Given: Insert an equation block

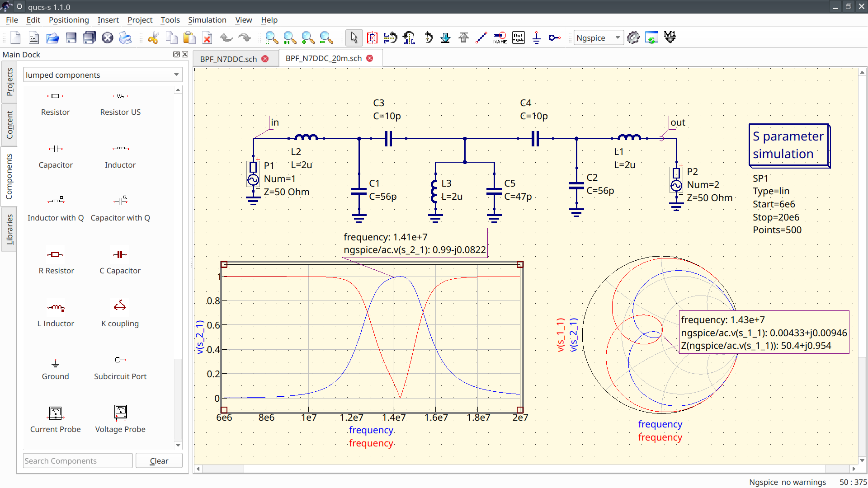Looking at the screenshot, I should 518,38.
